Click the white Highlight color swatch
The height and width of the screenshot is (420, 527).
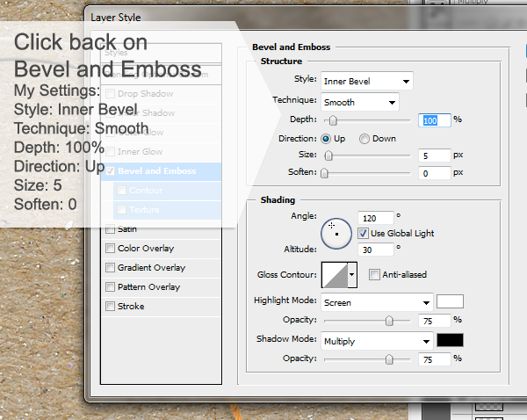click(450, 301)
